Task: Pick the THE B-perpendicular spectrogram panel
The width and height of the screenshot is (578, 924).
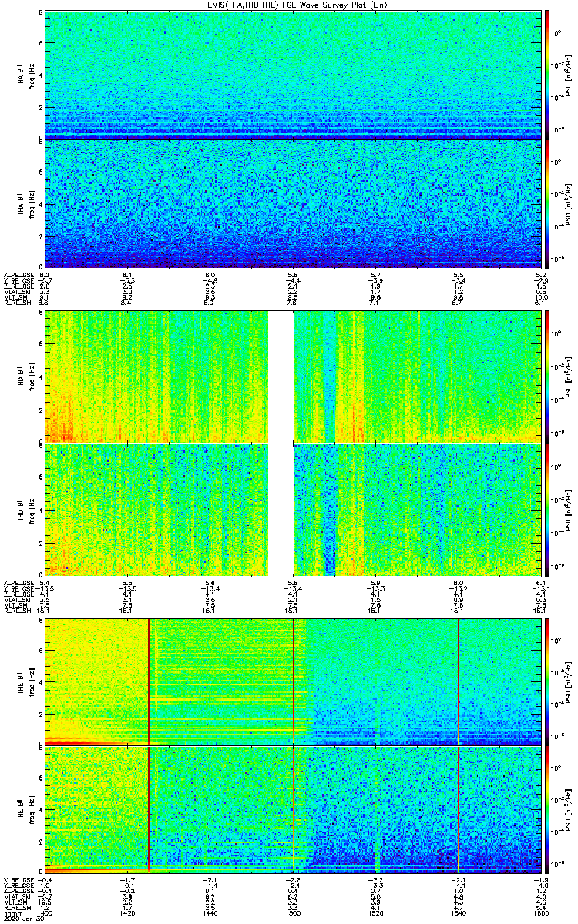Action: click(x=292, y=681)
